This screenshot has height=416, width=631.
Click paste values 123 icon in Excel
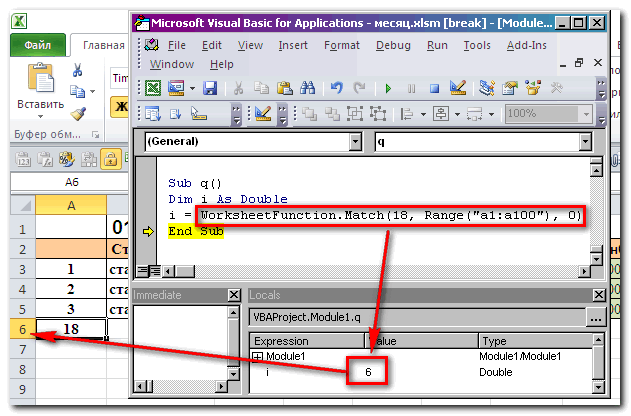[23, 159]
